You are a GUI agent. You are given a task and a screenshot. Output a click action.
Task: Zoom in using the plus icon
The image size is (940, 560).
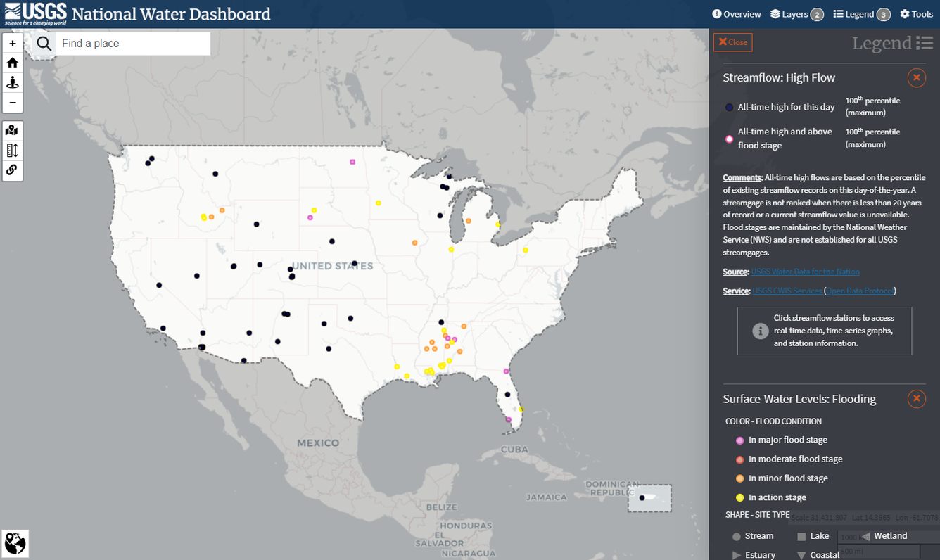13,42
